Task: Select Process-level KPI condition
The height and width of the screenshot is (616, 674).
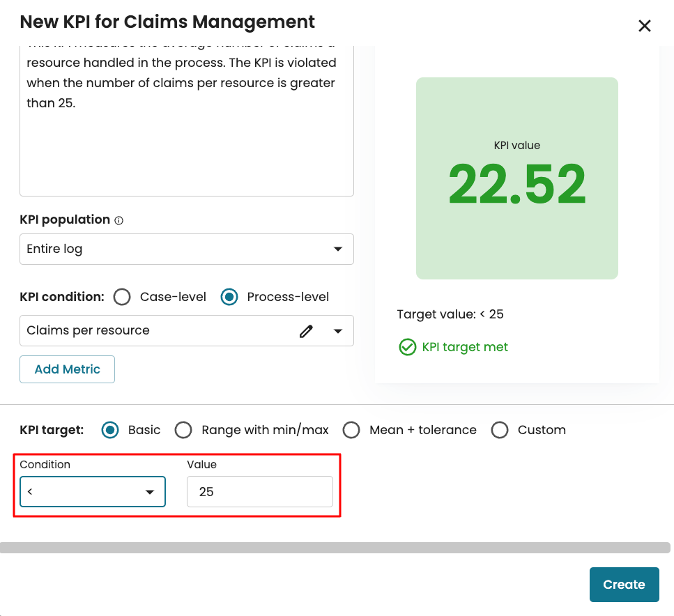Action: click(x=229, y=297)
